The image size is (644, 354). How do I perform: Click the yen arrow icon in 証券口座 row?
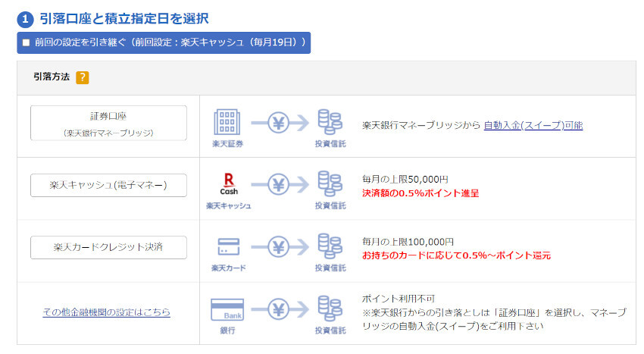(x=279, y=122)
